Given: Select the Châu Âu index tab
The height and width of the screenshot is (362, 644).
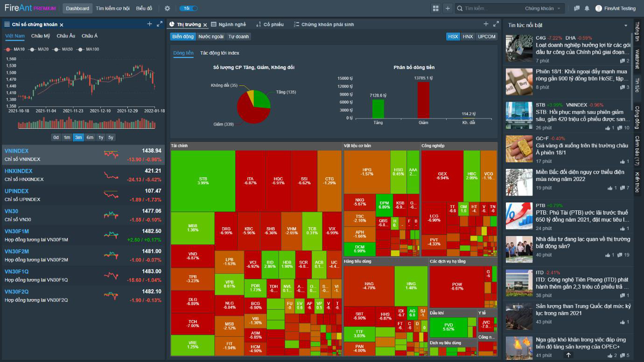Looking at the screenshot, I should coord(66,36).
